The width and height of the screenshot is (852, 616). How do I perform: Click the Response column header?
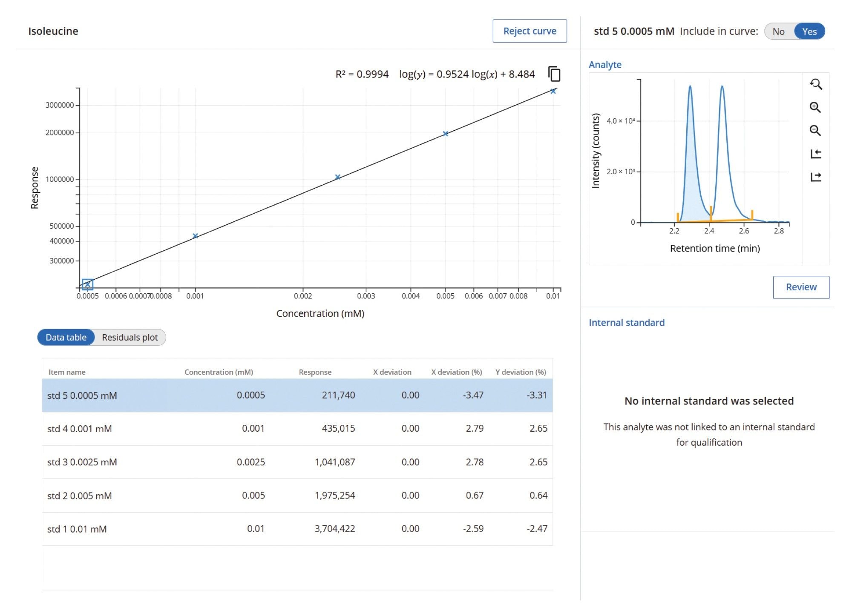[x=315, y=372]
